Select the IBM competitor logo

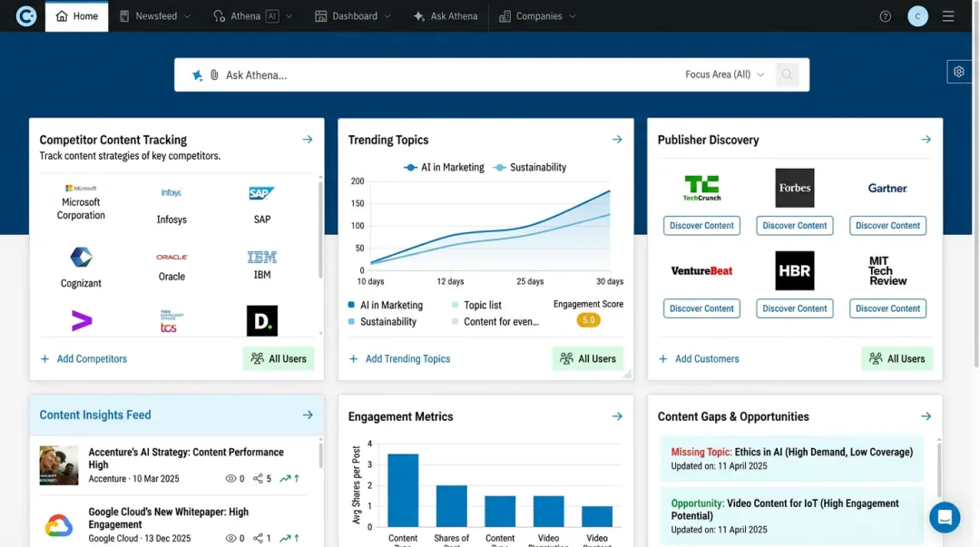point(262,257)
